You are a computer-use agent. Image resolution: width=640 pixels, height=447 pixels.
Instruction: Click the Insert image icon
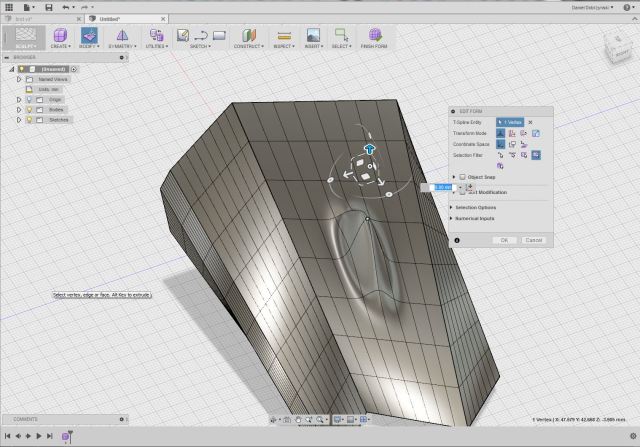pos(313,35)
